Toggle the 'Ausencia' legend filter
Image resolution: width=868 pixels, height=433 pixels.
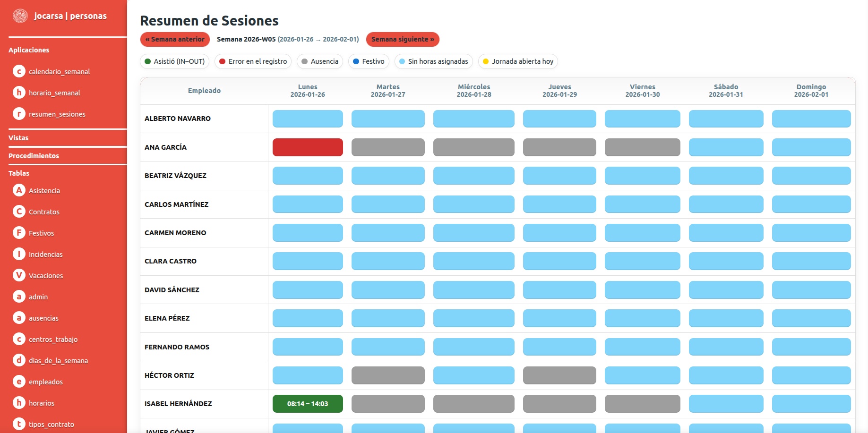click(x=319, y=61)
